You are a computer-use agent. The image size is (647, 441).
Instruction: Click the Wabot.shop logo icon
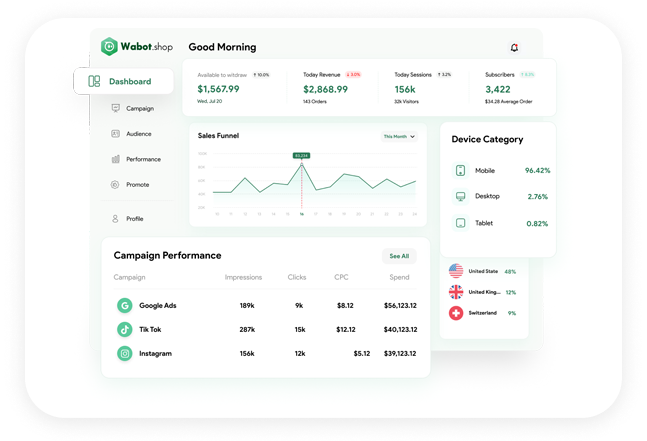110,46
